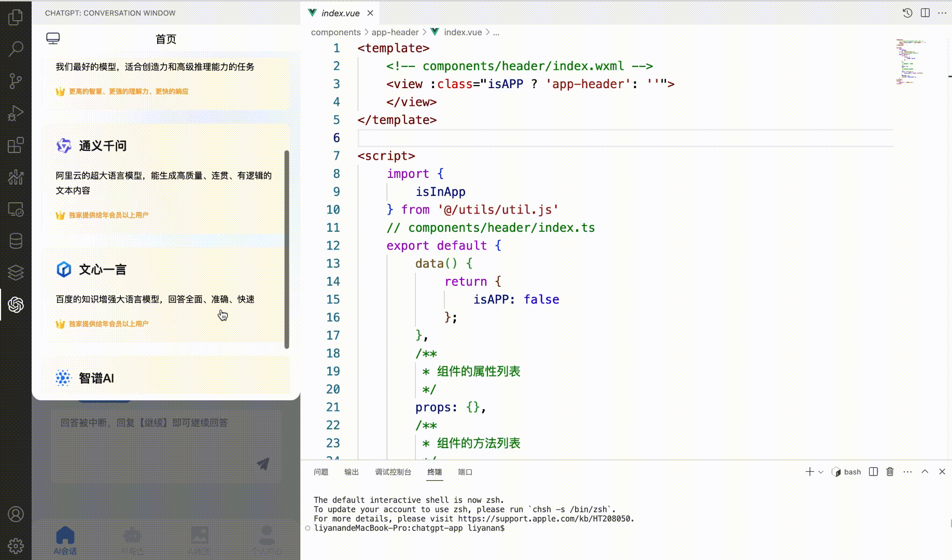Select the 通义千问 model card
This screenshot has height=560, width=952.
point(163,179)
